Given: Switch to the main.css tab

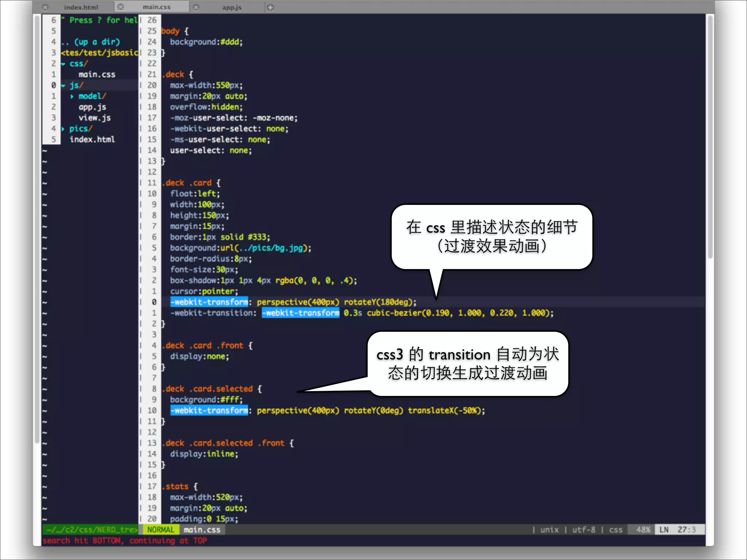Looking at the screenshot, I should [156, 7].
